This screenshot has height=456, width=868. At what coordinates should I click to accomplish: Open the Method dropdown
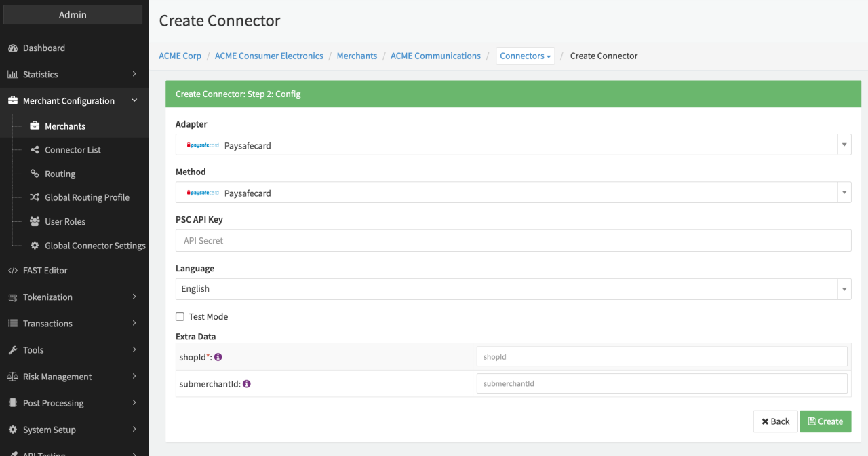(513, 193)
